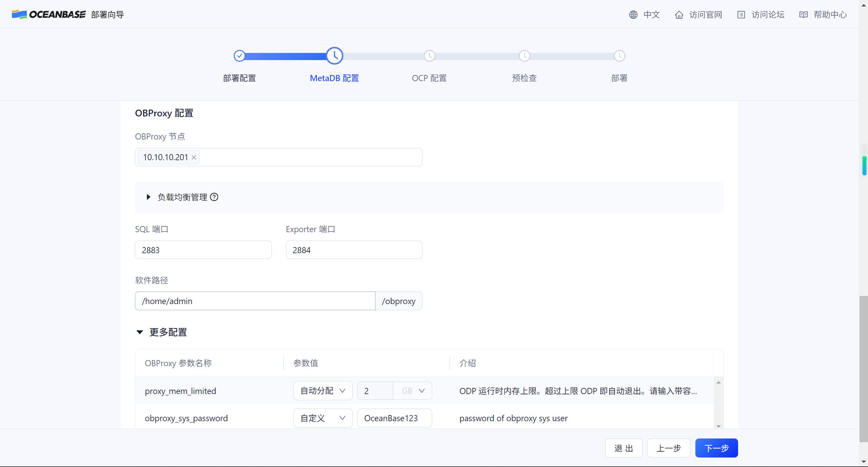Click the home icon for 访问官网
Image resolution: width=868 pixels, height=467 pixels.
pos(679,15)
